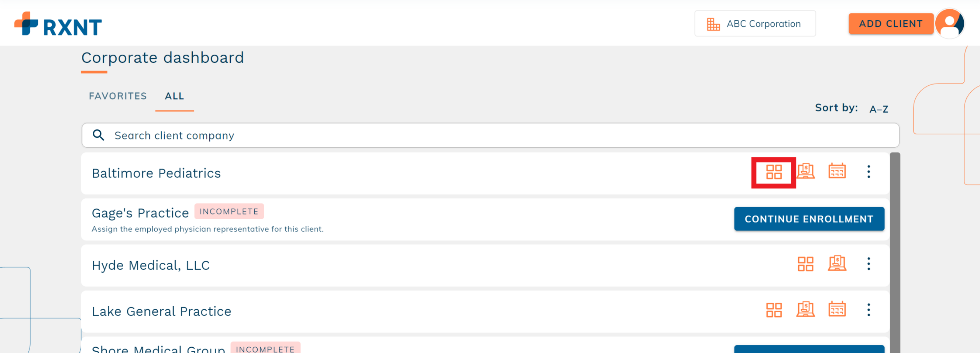This screenshot has height=353, width=980.
Task: Open the user profile avatar menu
Action: click(950, 24)
